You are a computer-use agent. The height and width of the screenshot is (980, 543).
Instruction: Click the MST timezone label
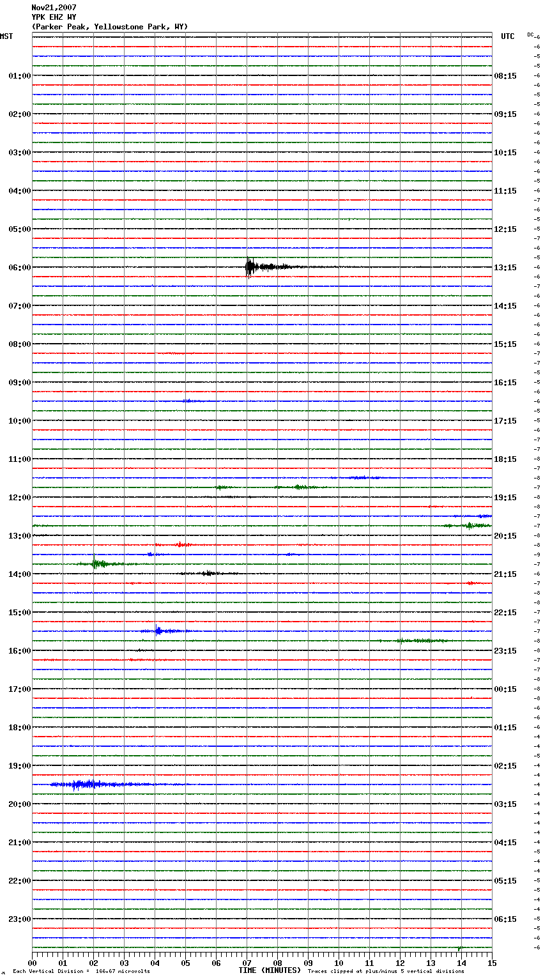tap(6, 36)
